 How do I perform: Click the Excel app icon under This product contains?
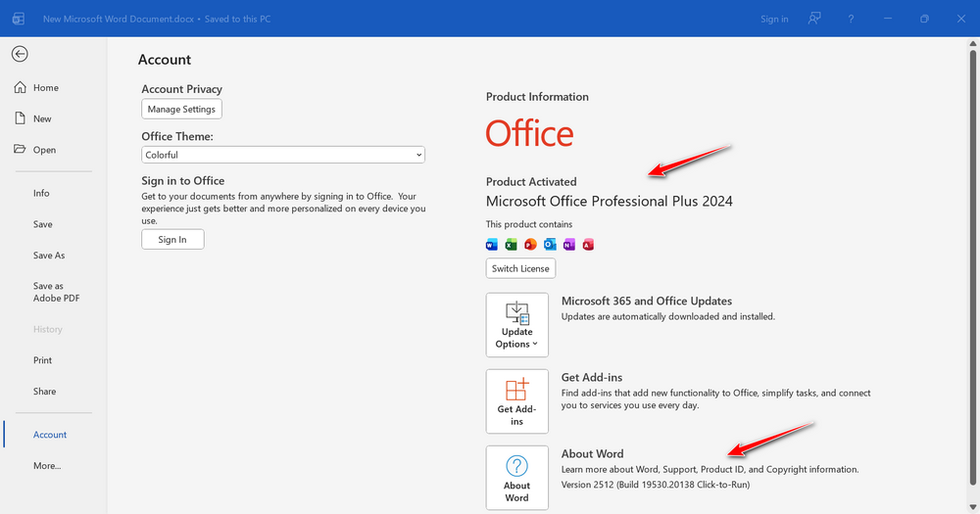(512, 244)
